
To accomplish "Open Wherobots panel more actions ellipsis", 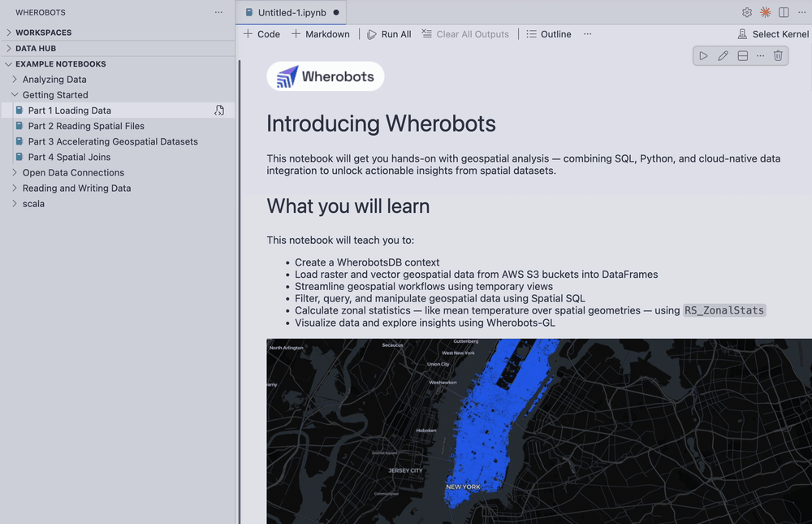I will (x=218, y=12).
